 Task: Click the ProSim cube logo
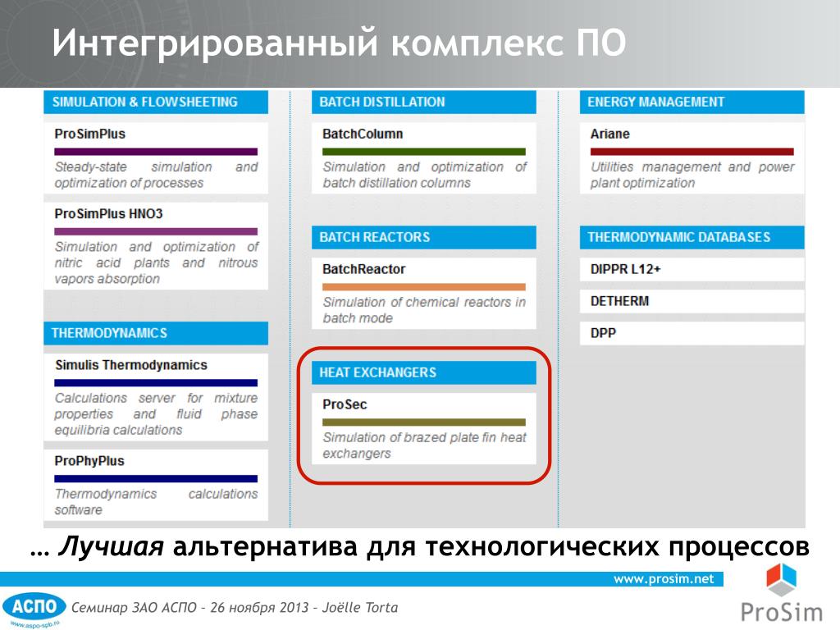(x=781, y=579)
